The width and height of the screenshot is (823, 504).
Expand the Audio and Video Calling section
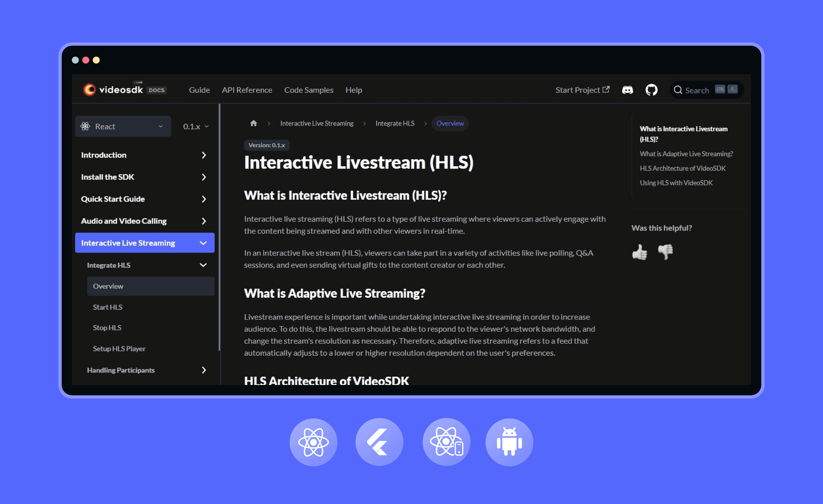145,221
